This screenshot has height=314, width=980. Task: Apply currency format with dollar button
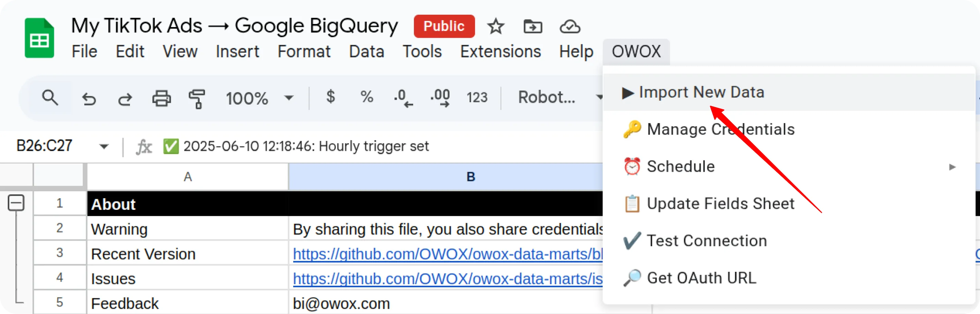tap(331, 97)
